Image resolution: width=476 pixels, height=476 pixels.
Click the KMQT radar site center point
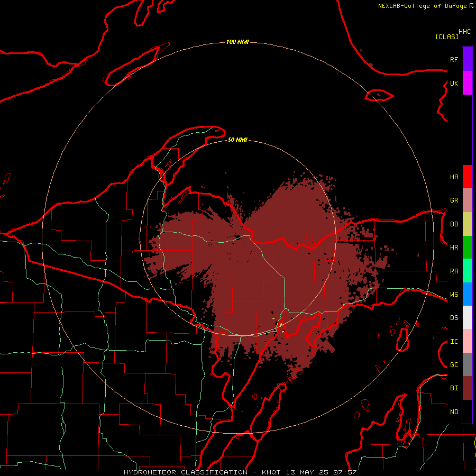[238, 237]
